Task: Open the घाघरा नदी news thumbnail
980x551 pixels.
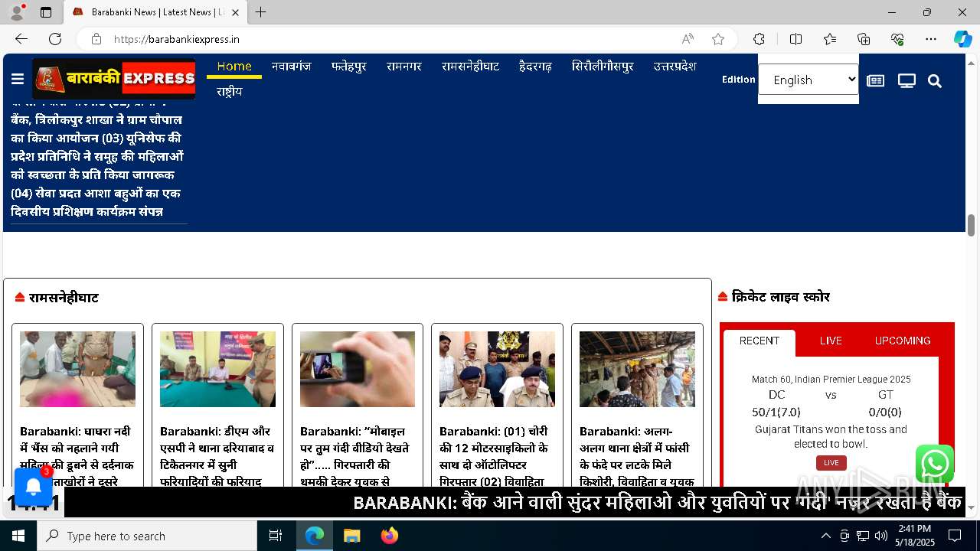Action: 77,369
